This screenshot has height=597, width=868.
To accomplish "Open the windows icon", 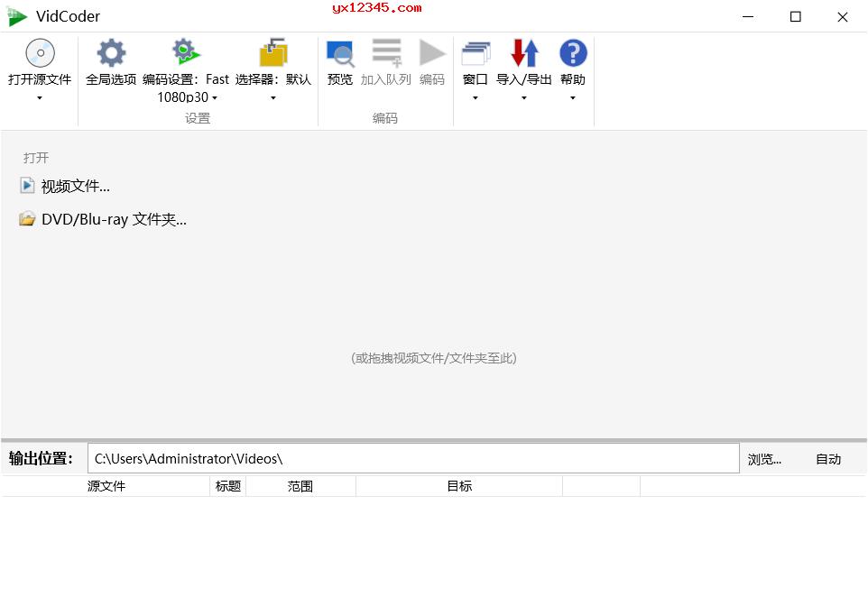I will click(x=476, y=54).
